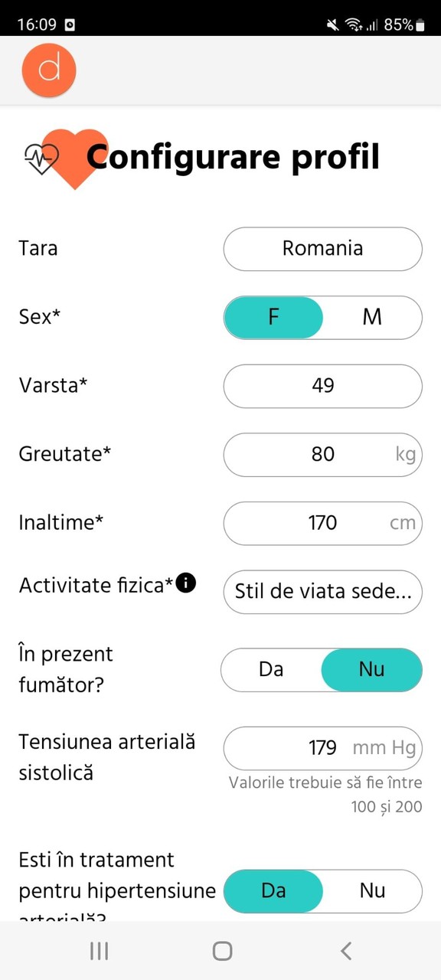Select Nu for hypertension treatment
Screen dimensions: 441x980
coord(372,890)
